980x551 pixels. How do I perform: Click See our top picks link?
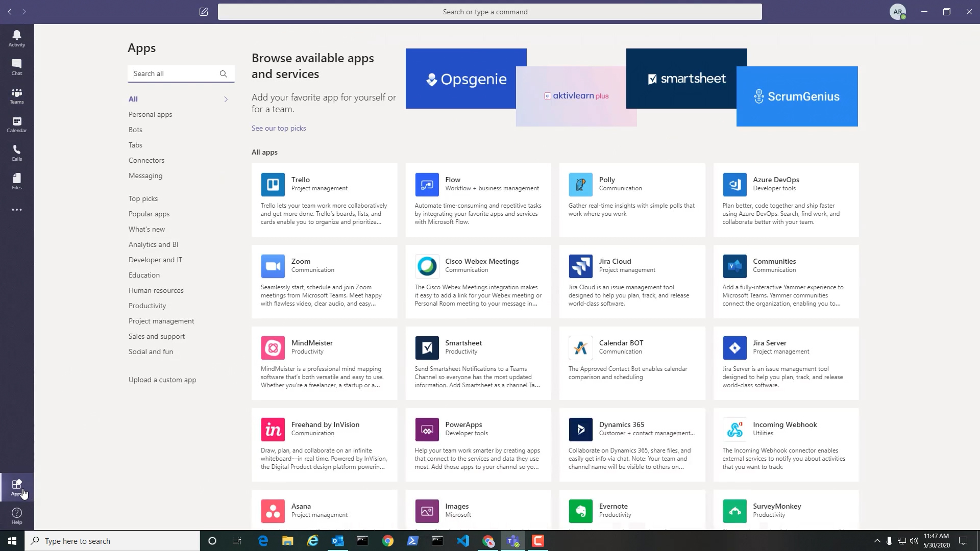(279, 128)
